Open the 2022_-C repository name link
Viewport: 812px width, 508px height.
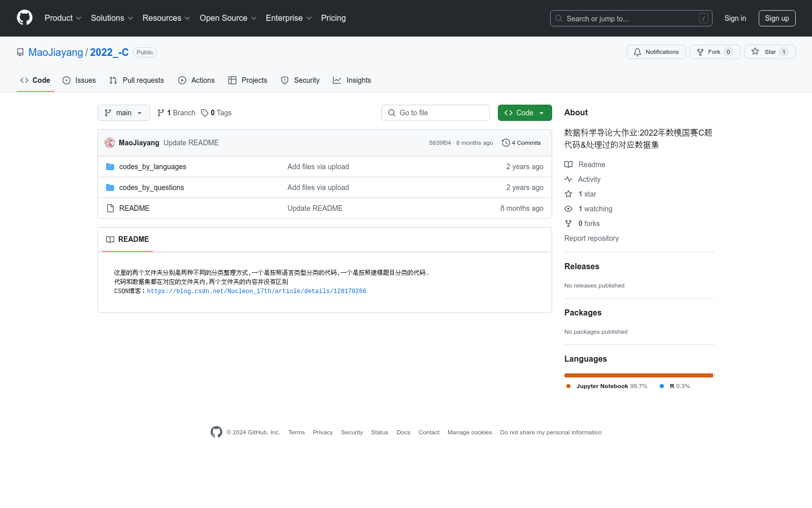click(110, 52)
